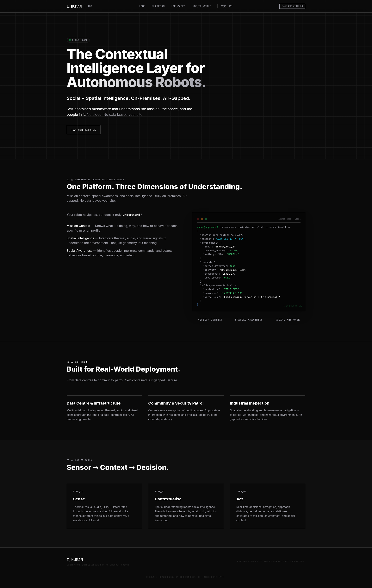Open the HOME nav item

click(x=142, y=6)
